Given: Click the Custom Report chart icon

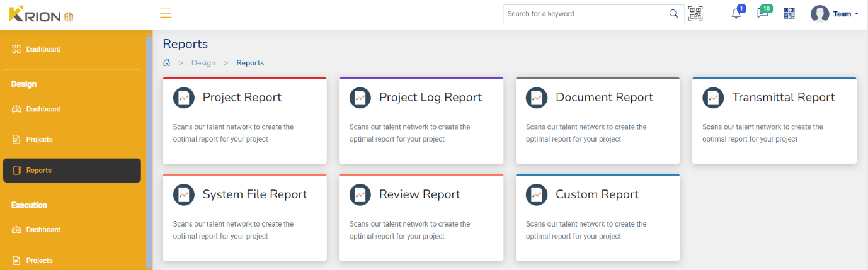Looking at the screenshot, I should coord(537,194).
